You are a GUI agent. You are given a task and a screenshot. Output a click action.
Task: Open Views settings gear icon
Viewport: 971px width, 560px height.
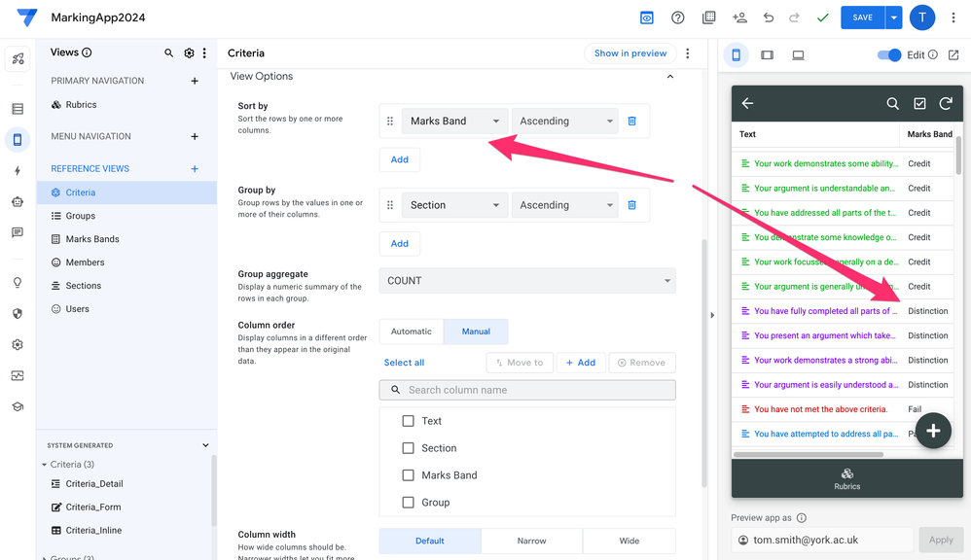click(189, 53)
